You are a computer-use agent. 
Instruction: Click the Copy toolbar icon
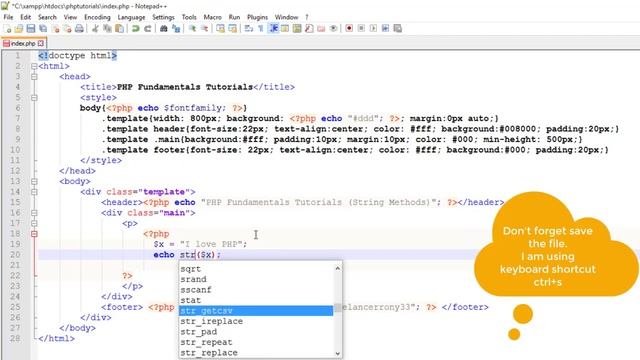pos(107,29)
